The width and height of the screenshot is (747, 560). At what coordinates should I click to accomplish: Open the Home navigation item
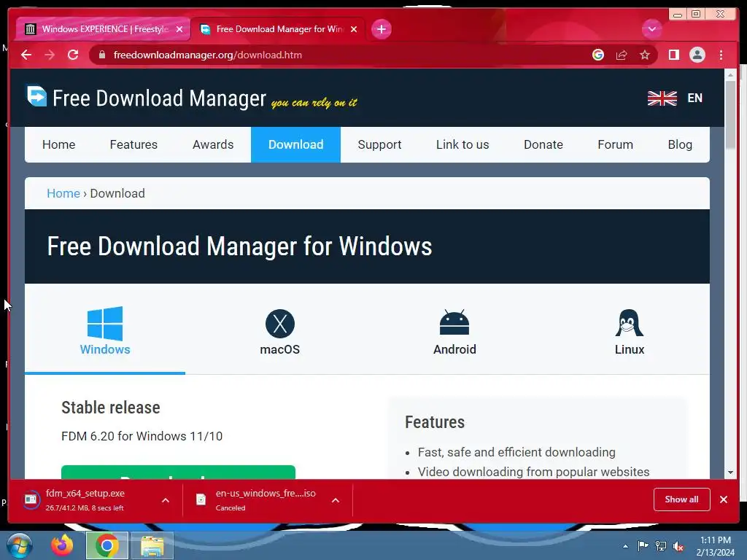58,144
